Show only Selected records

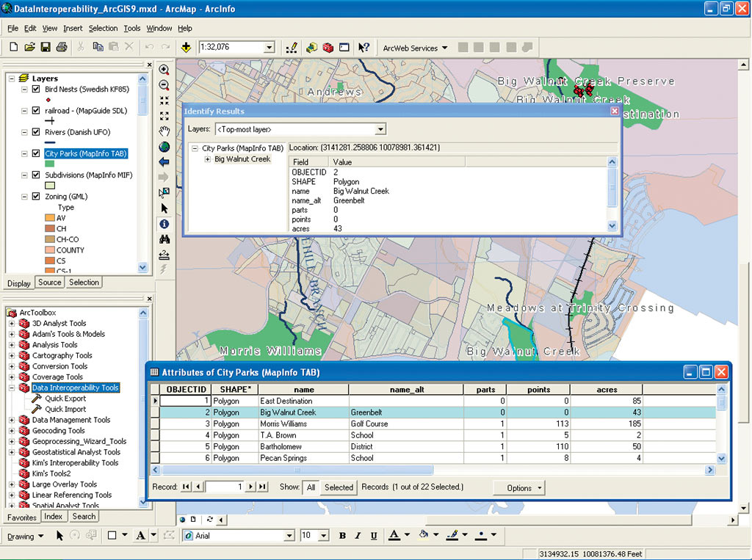coord(339,487)
